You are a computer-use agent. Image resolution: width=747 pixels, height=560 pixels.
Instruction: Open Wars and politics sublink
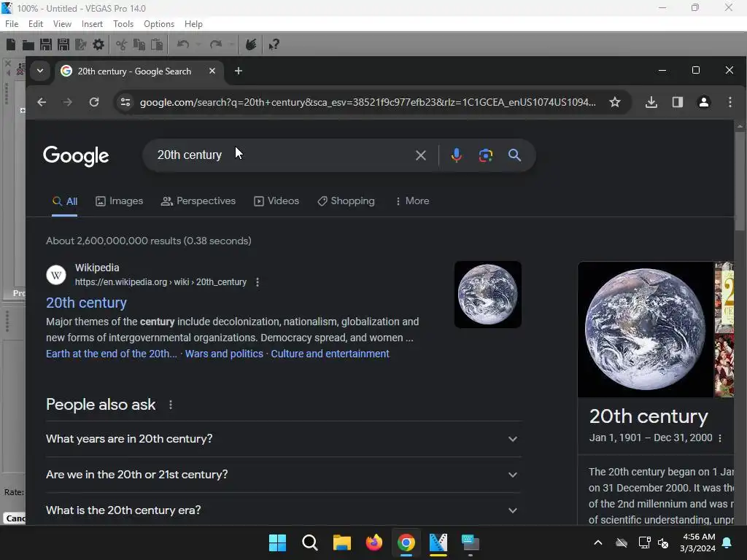224,354
